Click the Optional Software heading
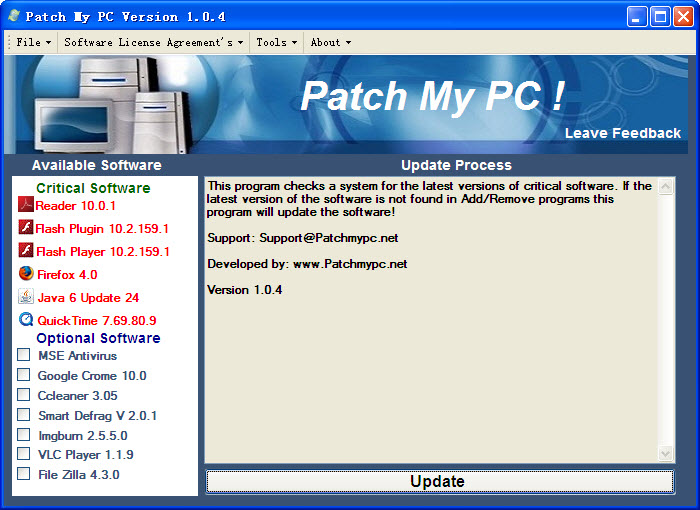 (x=98, y=338)
